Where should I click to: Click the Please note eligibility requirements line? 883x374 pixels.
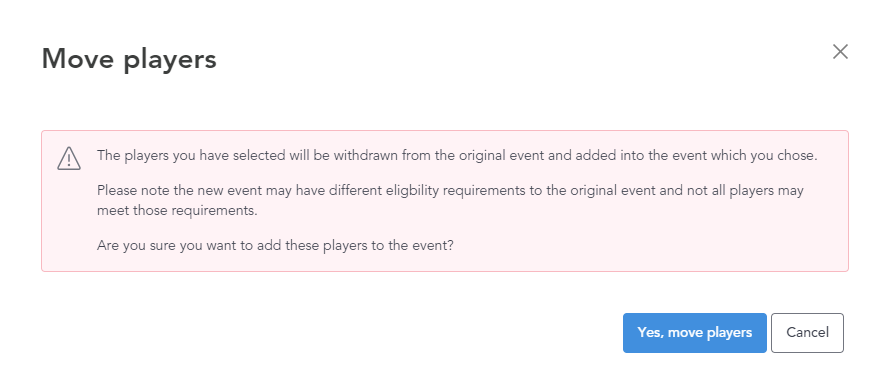tap(450, 190)
